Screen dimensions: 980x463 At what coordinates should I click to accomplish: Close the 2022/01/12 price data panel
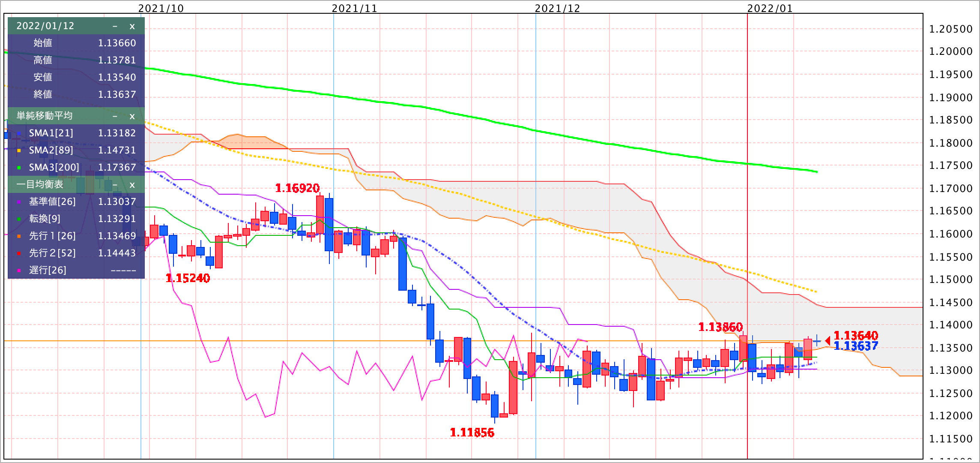click(x=132, y=26)
